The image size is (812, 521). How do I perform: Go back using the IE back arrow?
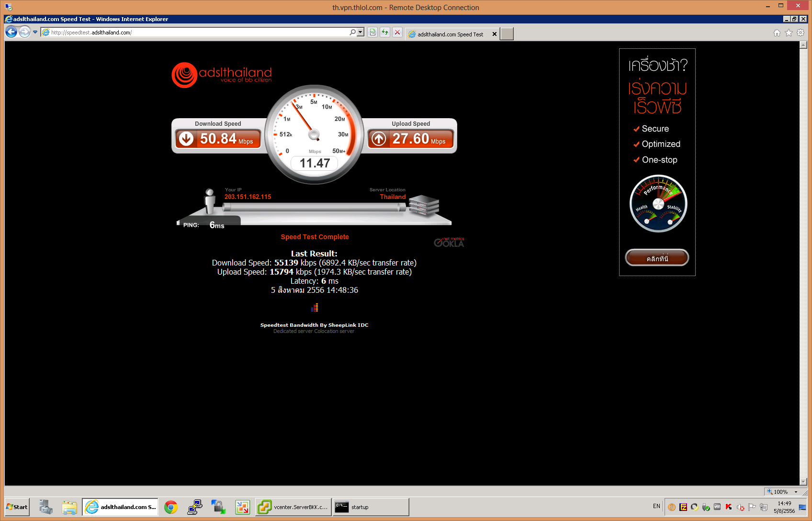pos(11,32)
